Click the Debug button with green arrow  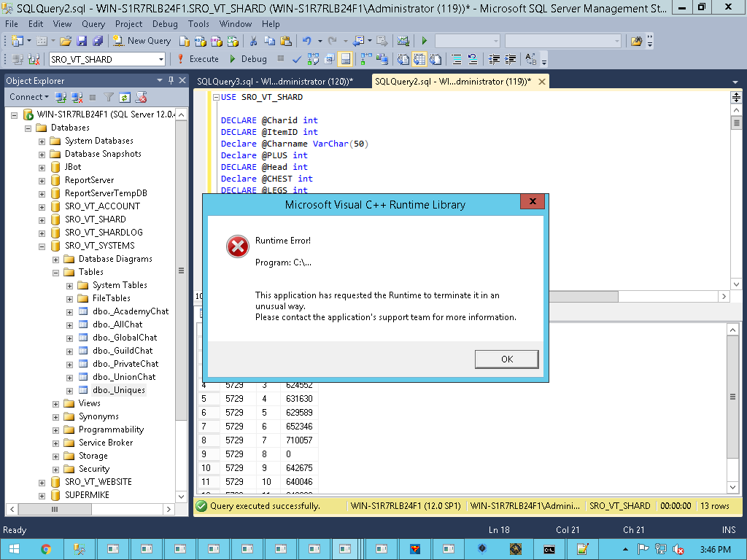click(x=248, y=59)
